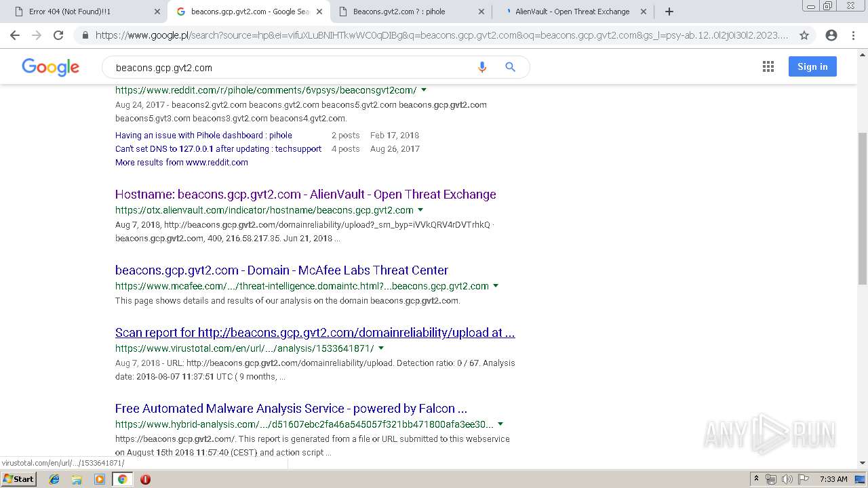Open 'Having an issue with Pihole dashboard'
Viewport: 868px width, 488px height.
click(203, 136)
